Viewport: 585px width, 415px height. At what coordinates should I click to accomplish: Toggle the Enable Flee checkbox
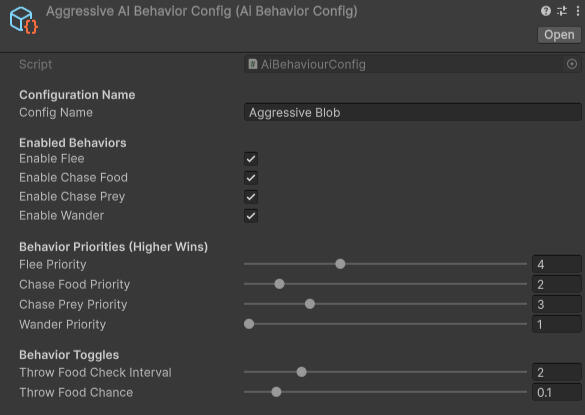click(251, 159)
